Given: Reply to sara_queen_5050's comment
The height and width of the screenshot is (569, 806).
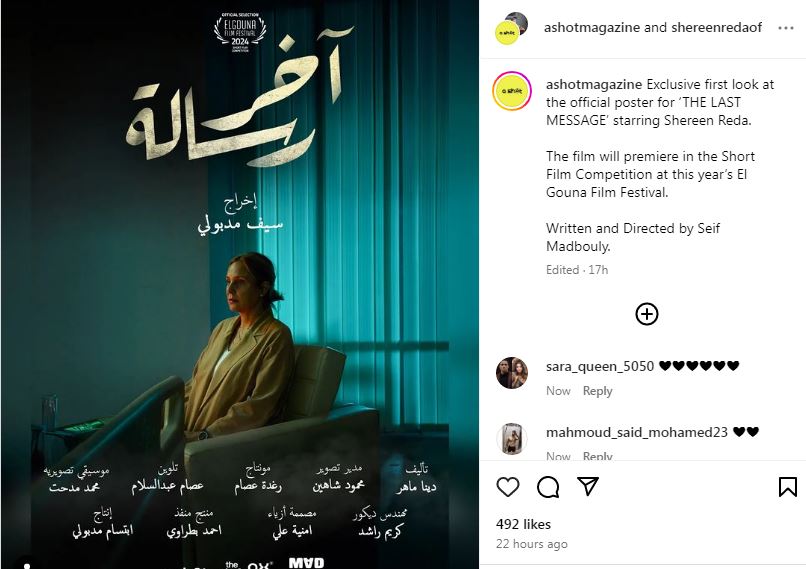Looking at the screenshot, I should click(x=597, y=391).
